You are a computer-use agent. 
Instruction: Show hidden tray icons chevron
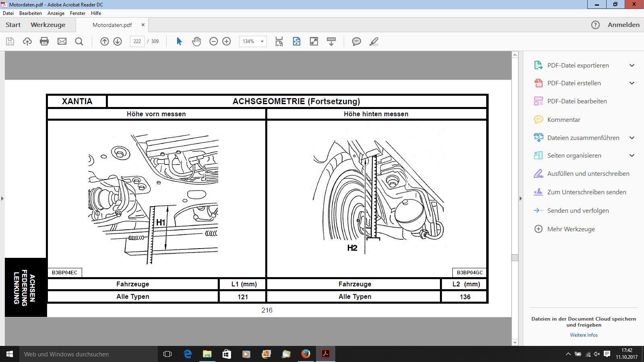568,354
